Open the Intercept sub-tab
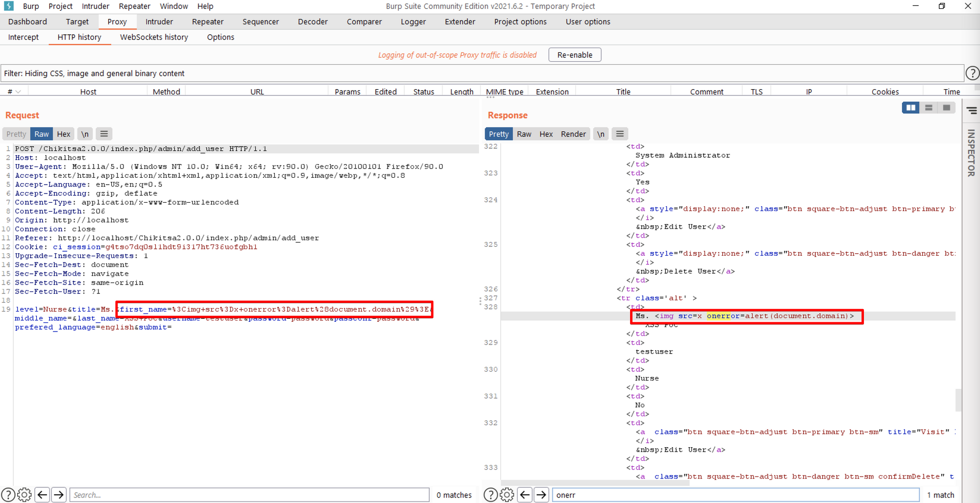980x503 pixels. click(24, 37)
